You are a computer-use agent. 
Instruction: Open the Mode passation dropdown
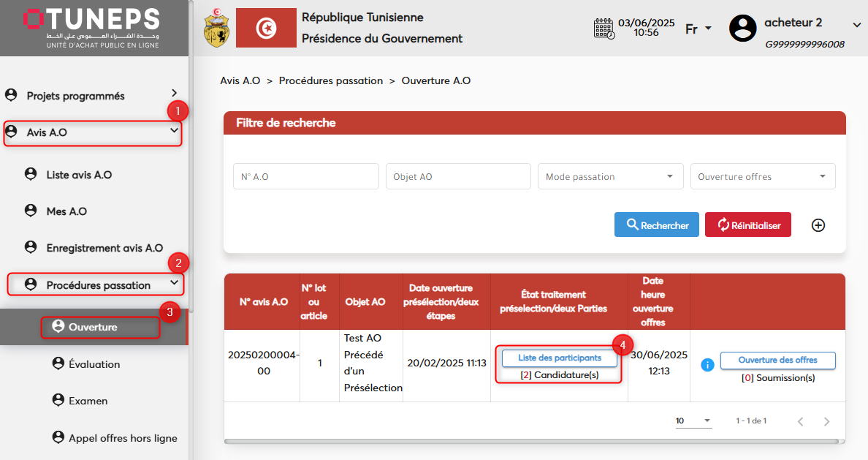pos(610,176)
